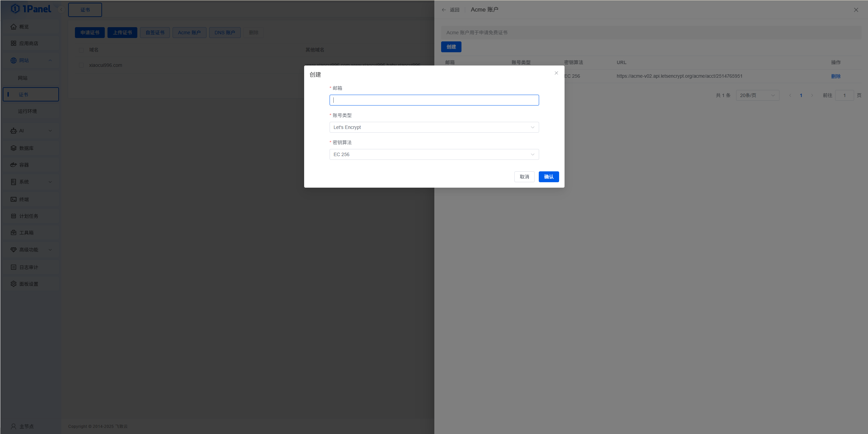This screenshot has width=868, height=434.
Task: Open the Container docker icon
Action: [x=14, y=165]
